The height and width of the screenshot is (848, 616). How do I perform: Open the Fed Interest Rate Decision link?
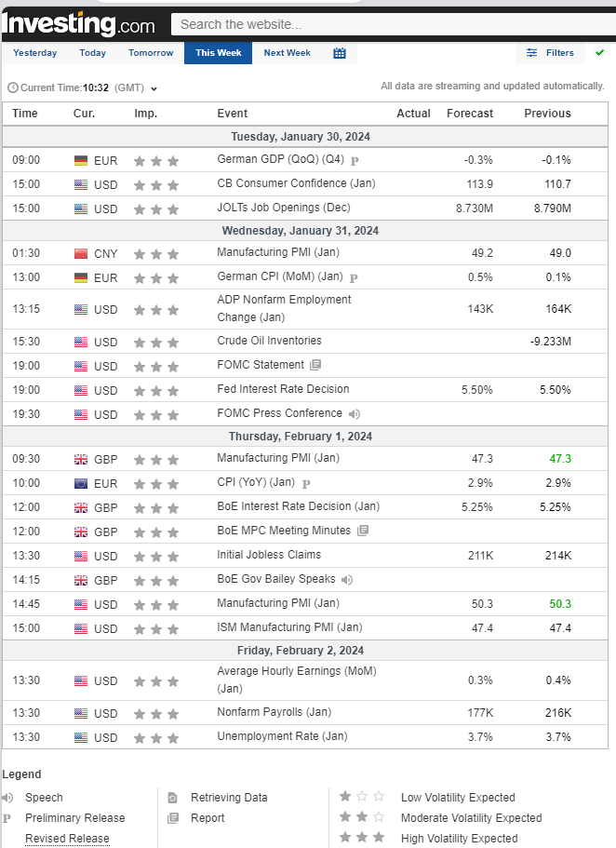pos(283,389)
